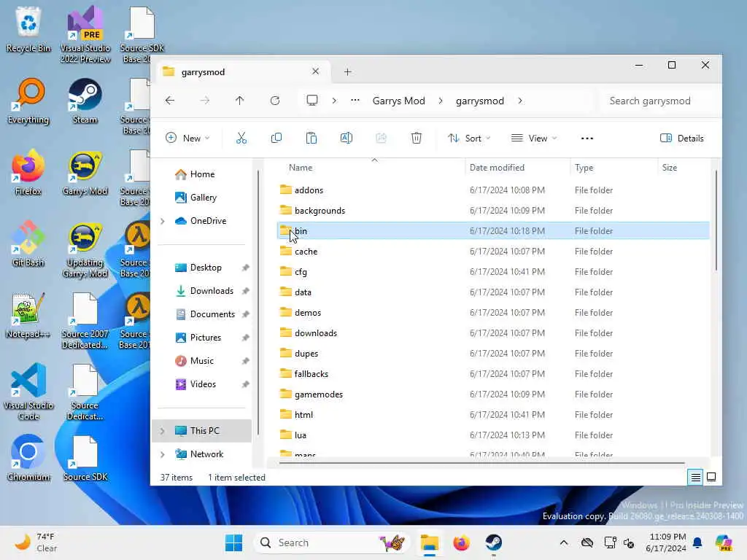Open Steam desktop shortcut

tap(85, 101)
